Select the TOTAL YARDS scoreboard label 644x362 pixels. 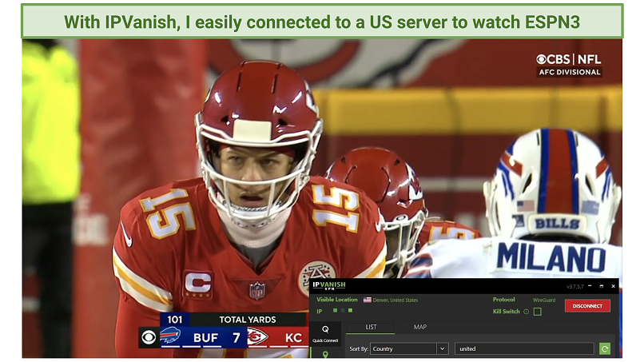pos(247,320)
